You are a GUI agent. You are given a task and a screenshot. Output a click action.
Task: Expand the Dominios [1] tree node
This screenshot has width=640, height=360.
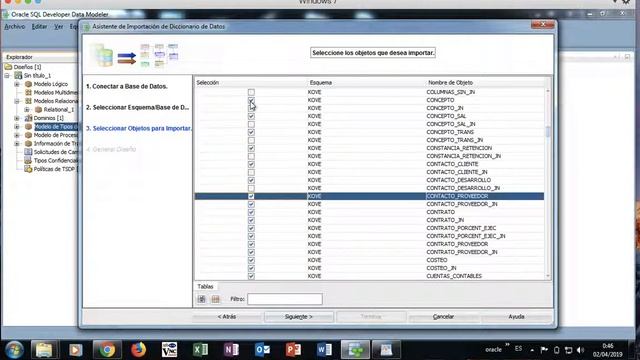[x=17, y=118]
